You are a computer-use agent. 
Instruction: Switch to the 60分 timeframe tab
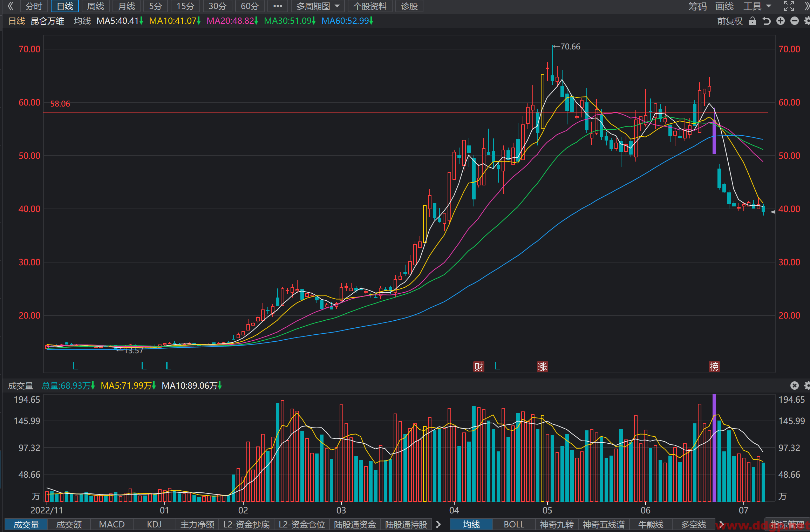tap(250, 6)
